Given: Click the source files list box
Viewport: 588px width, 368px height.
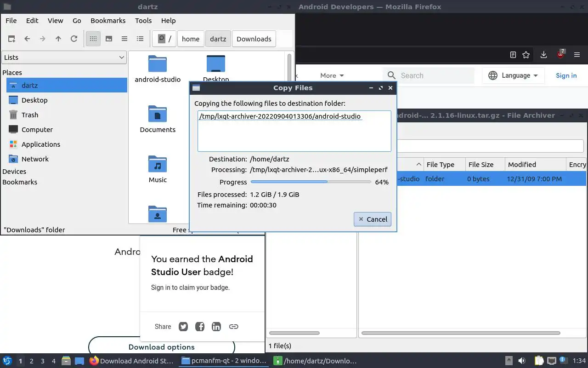Looking at the screenshot, I should tap(294, 131).
